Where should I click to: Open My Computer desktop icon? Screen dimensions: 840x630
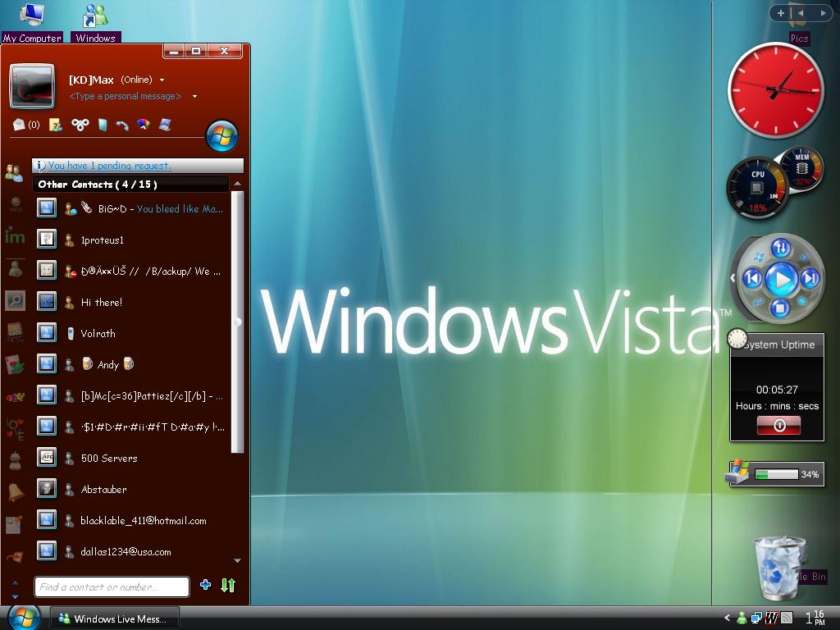coord(32,22)
